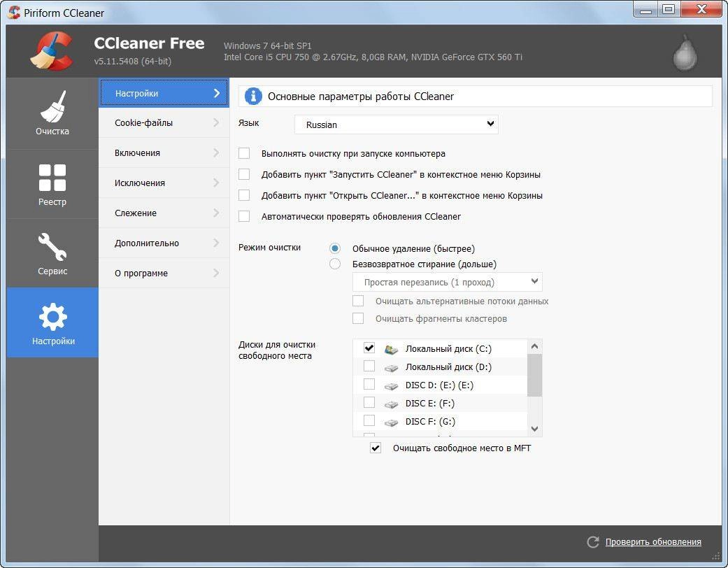The height and width of the screenshot is (568, 728).
Task: Check Добавить пункт "Открыть CCleaner..." option
Action: point(244,195)
